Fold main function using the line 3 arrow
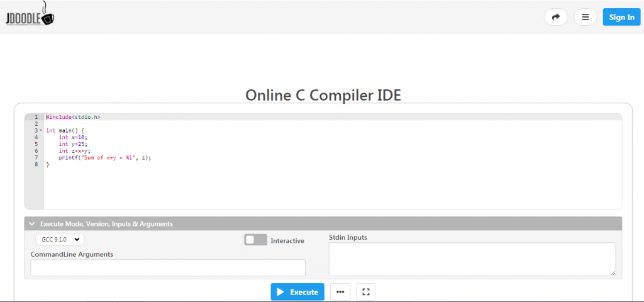Viewport: 644px width, 302px height. pyautogui.click(x=41, y=130)
